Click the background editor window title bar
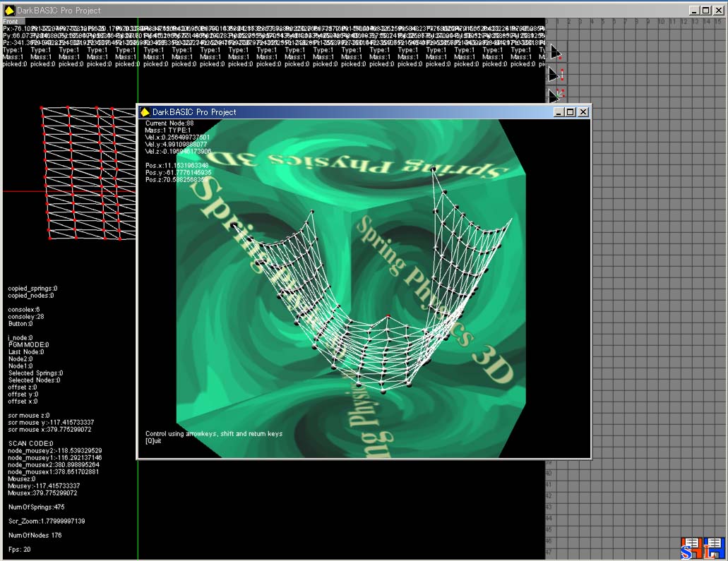 (x=353, y=11)
